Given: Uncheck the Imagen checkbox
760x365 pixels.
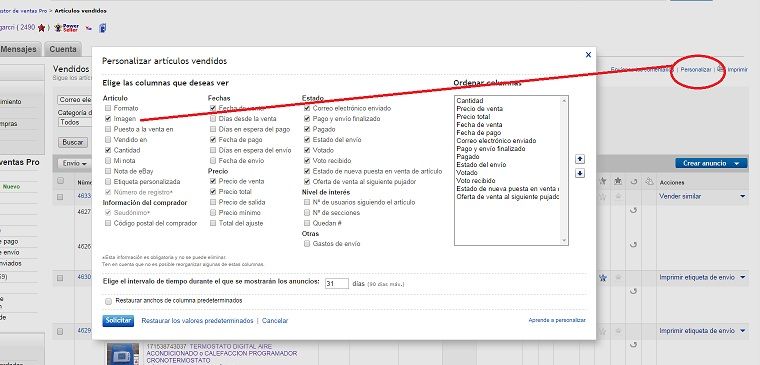Looking at the screenshot, I should (x=108, y=118).
